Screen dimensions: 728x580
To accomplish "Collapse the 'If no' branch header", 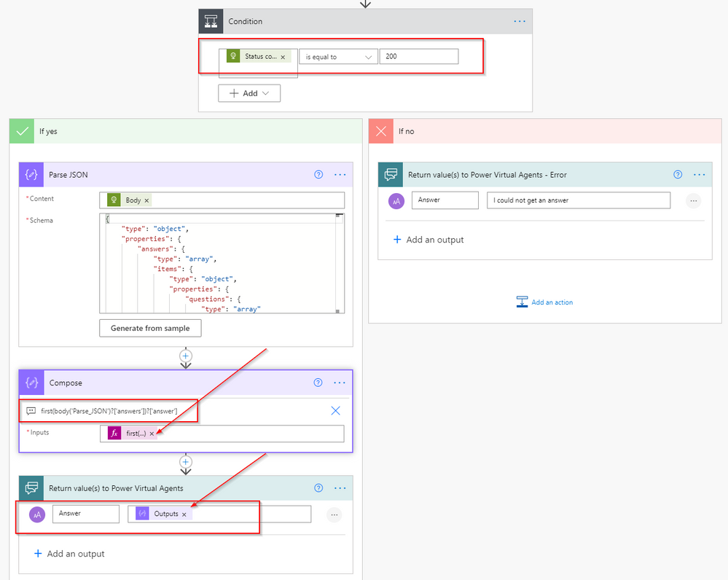I will 544,131.
